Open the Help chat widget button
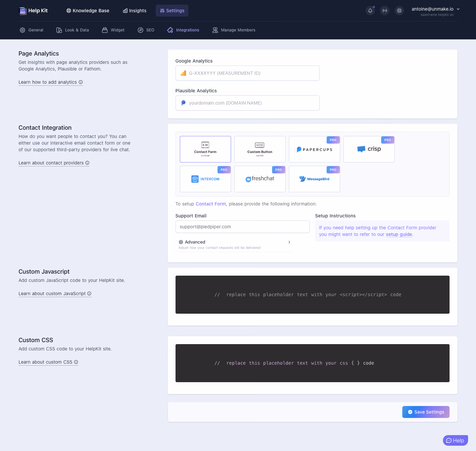The height and width of the screenshot is (451, 476). coord(456,440)
